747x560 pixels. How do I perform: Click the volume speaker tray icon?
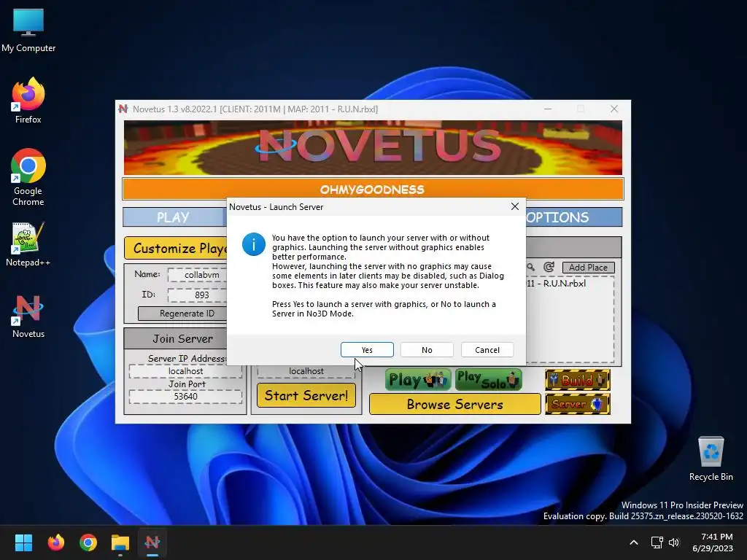tap(673, 542)
